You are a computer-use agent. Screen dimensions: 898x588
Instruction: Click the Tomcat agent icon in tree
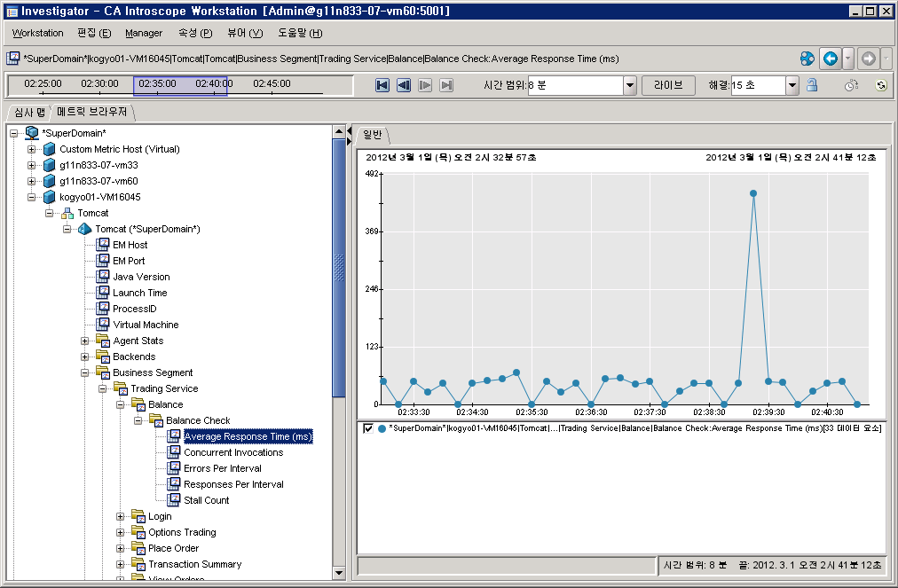click(85, 229)
